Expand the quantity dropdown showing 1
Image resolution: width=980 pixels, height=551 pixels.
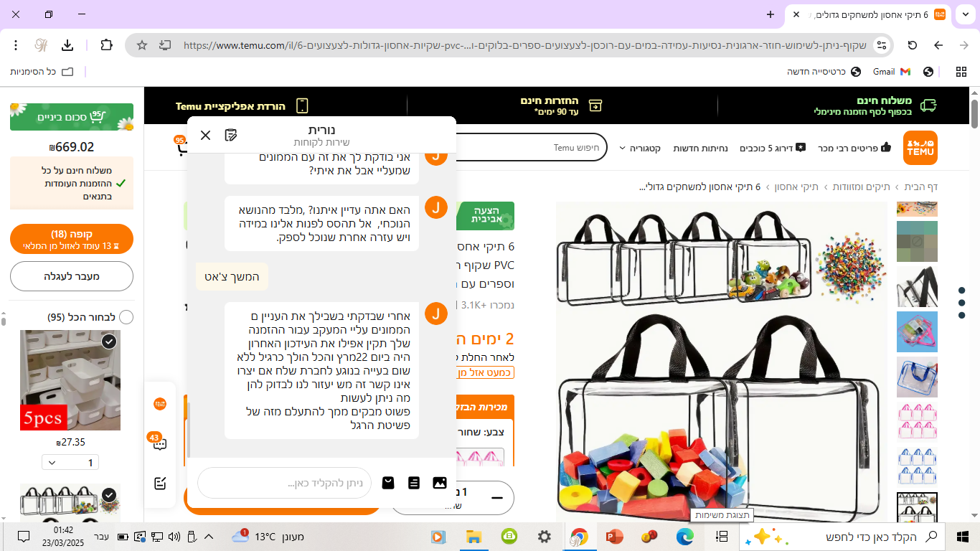(70, 463)
